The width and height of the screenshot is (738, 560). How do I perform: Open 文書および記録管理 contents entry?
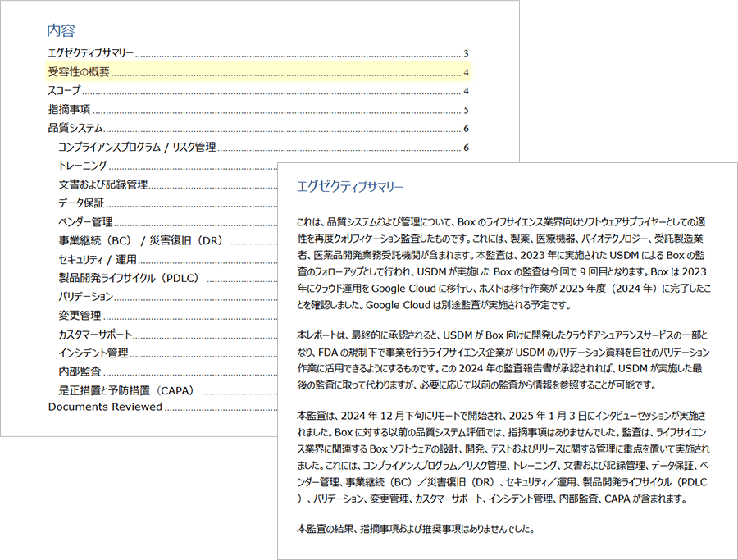tap(102, 185)
